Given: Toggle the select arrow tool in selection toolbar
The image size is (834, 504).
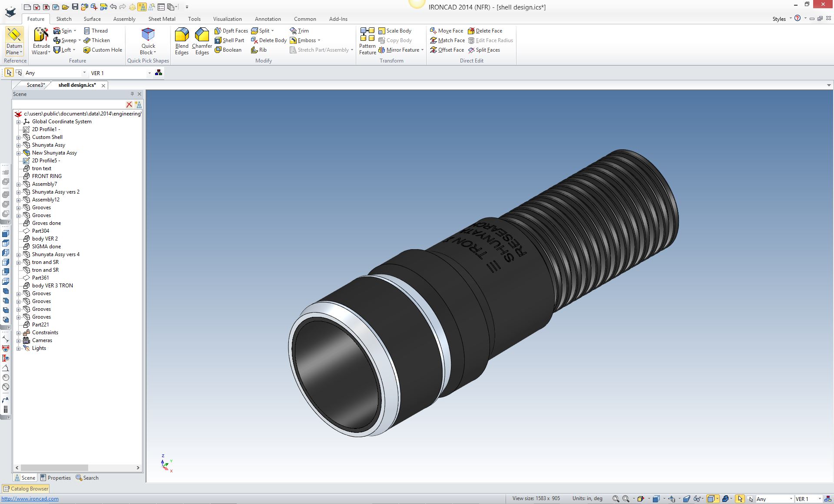Looking at the screenshot, I should point(9,72).
